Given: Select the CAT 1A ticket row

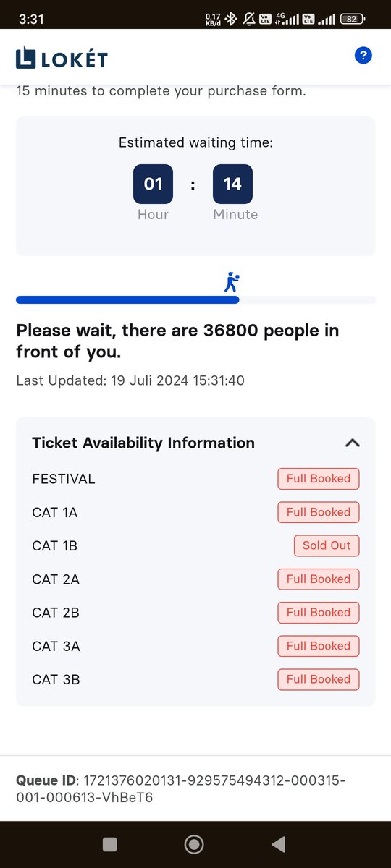Looking at the screenshot, I should click(x=195, y=512).
